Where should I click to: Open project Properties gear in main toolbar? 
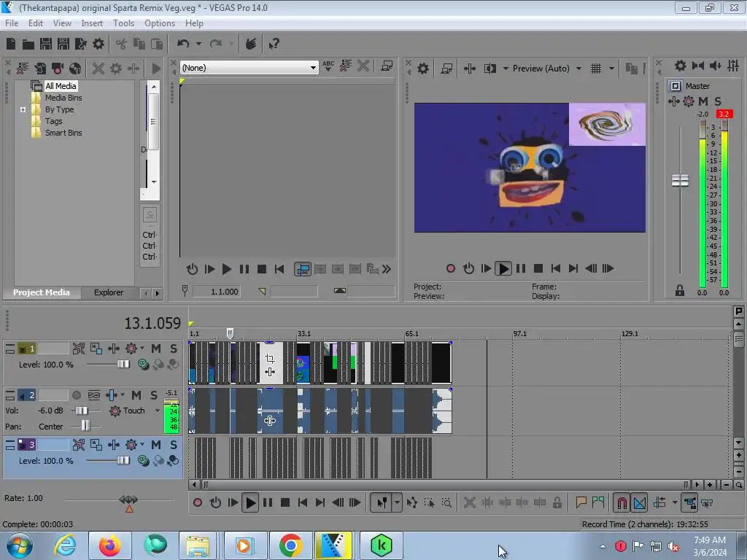point(98,44)
